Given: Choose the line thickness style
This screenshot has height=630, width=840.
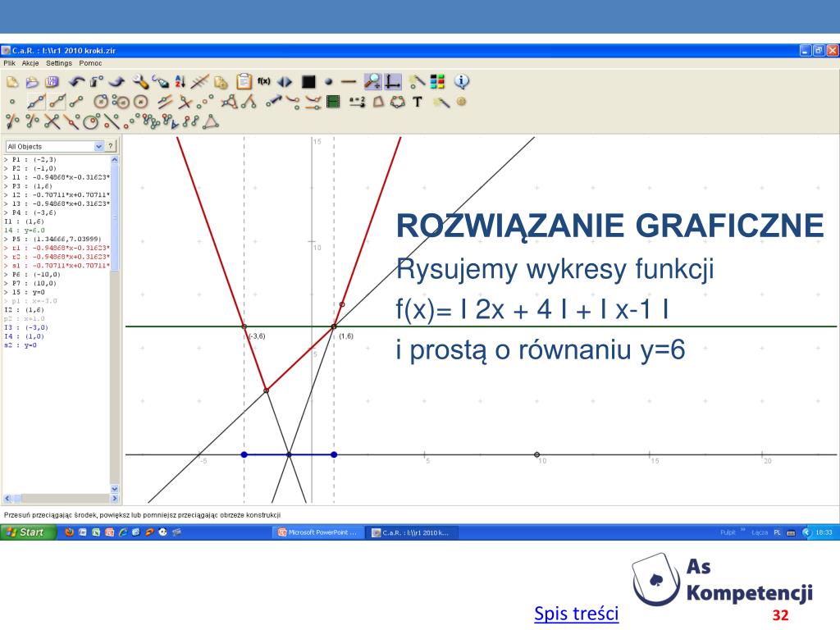Looking at the screenshot, I should pos(349,82).
